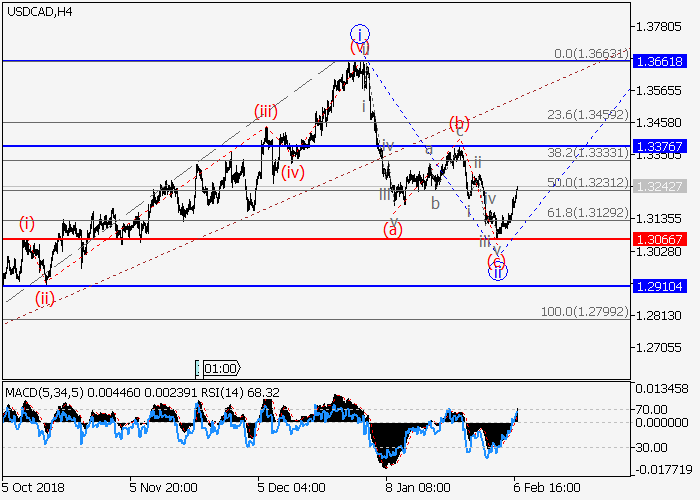Click the 01:00 time marker on chart
Image resolution: width=700 pixels, height=500 pixels.
[x=218, y=368]
